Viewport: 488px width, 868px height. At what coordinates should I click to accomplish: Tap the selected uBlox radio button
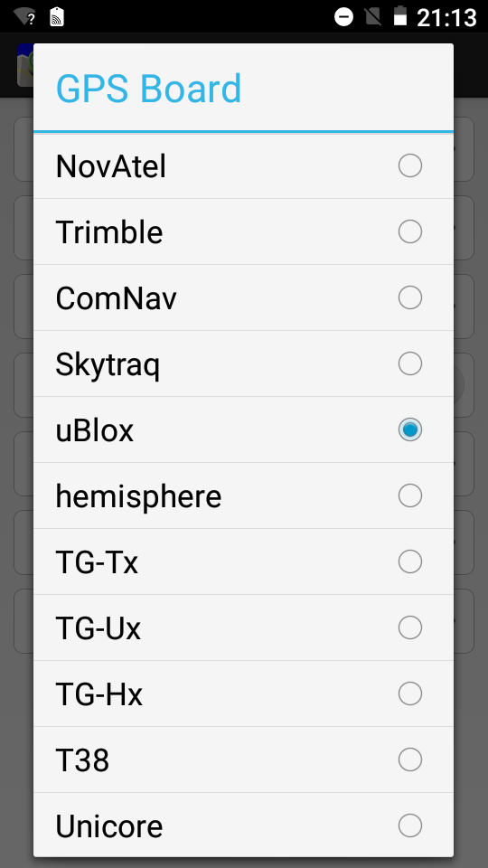coord(410,429)
